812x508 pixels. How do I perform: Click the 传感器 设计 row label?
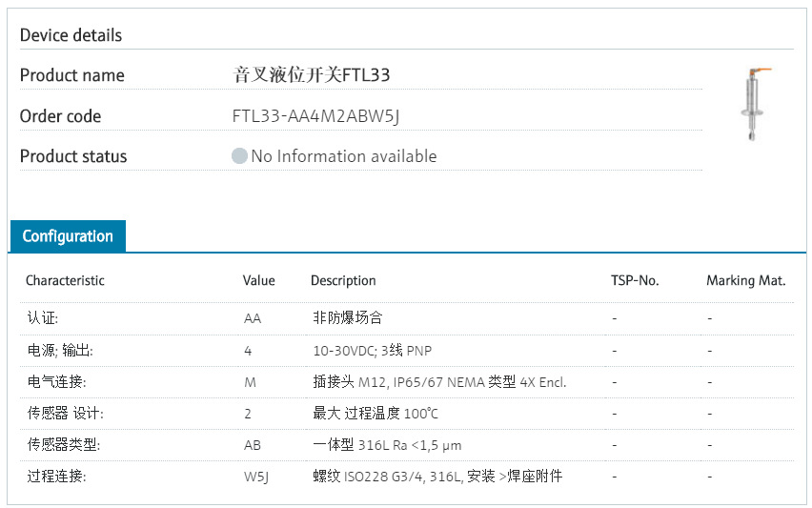[65, 414]
